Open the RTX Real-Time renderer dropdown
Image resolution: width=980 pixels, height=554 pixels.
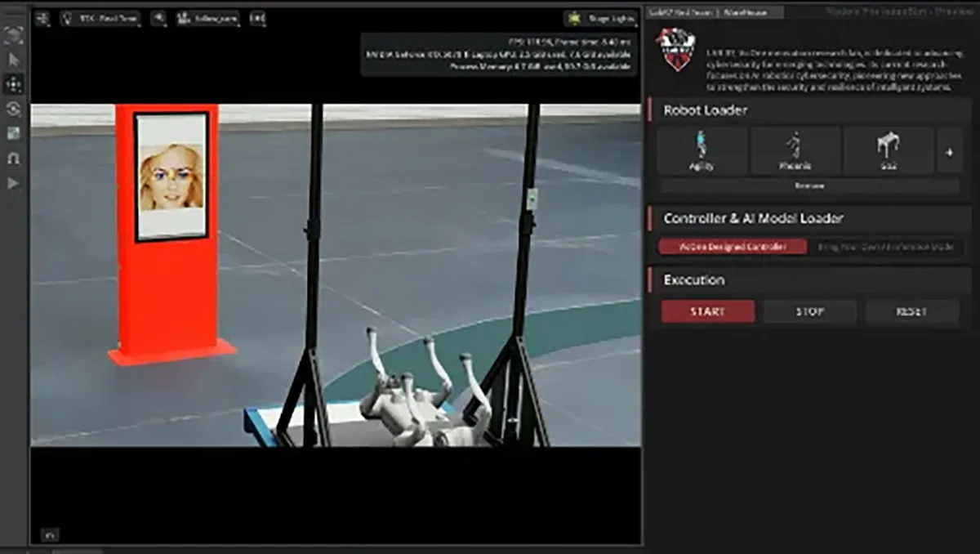(100, 18)
